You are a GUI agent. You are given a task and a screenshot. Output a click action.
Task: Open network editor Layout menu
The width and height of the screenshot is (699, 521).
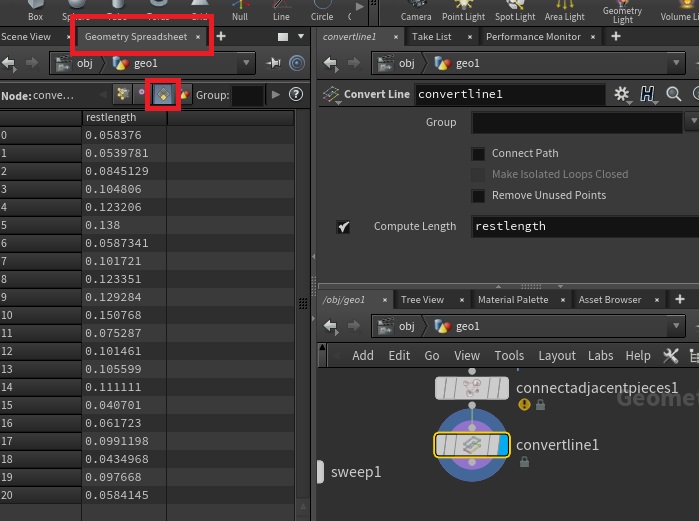(557, 356)
